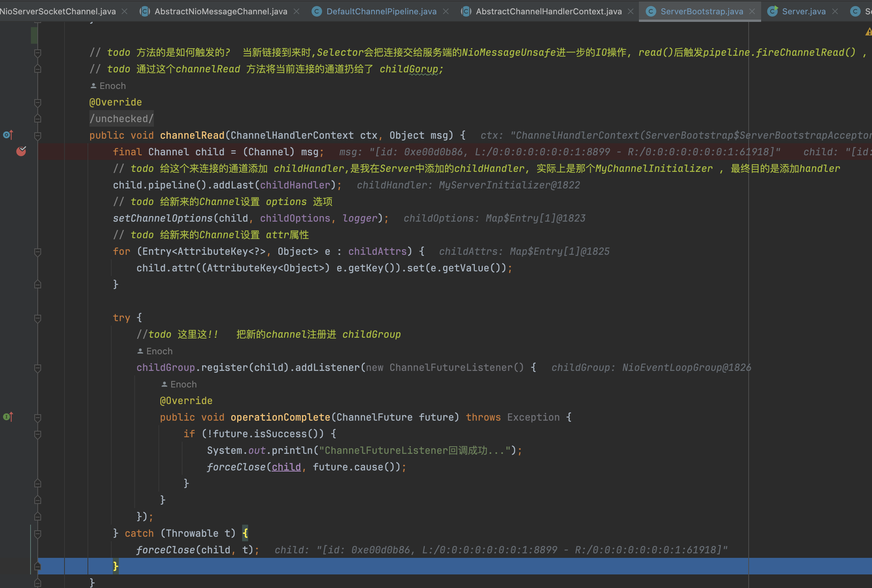This screenshot has height=588, width=872.
Task: Close the Server.java tab
Action: [835, 12]
